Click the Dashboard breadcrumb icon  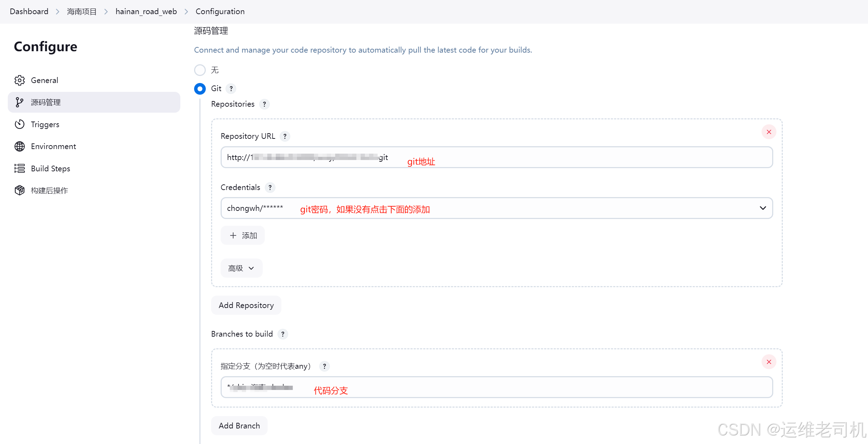28,11
